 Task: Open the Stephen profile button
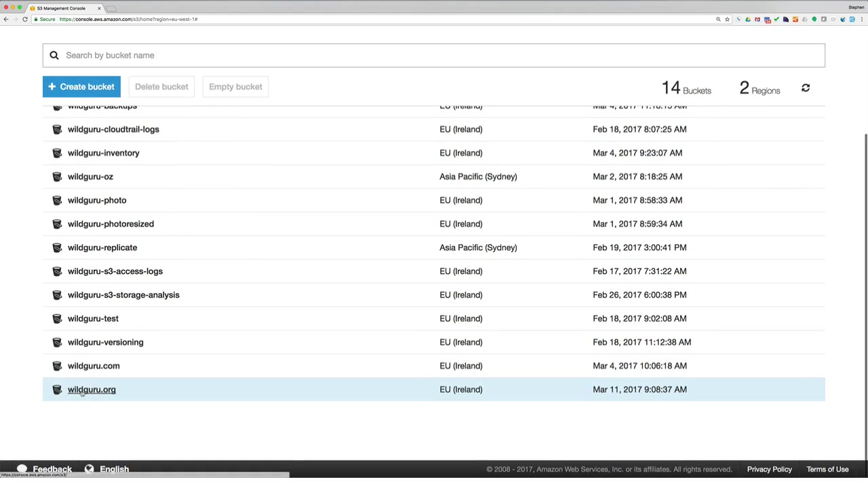pyautogui.click(x=856, y=7)
